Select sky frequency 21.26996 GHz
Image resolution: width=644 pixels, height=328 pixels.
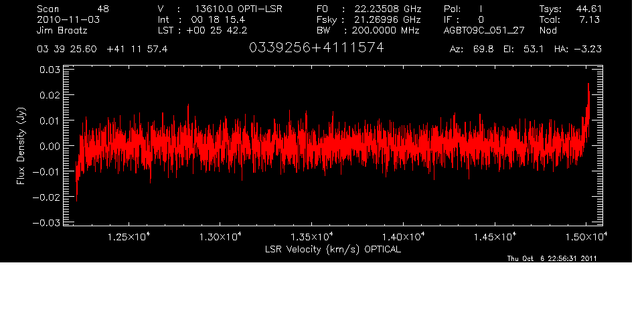(x=388, y=19)
